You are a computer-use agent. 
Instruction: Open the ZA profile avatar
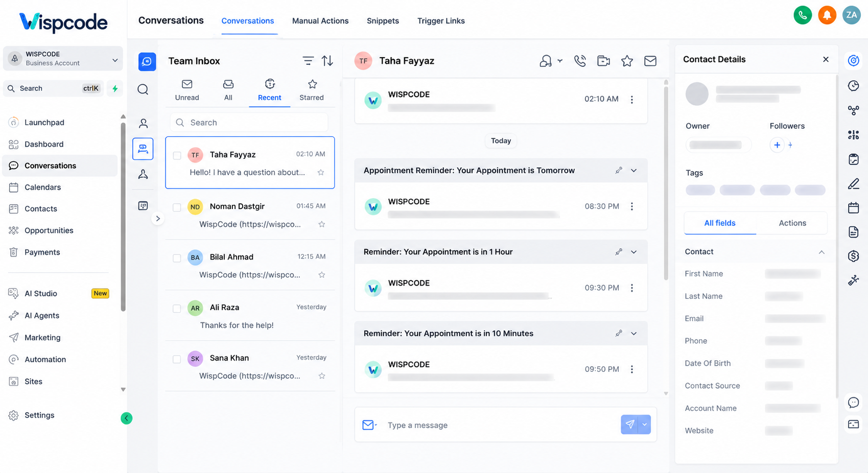852,15
